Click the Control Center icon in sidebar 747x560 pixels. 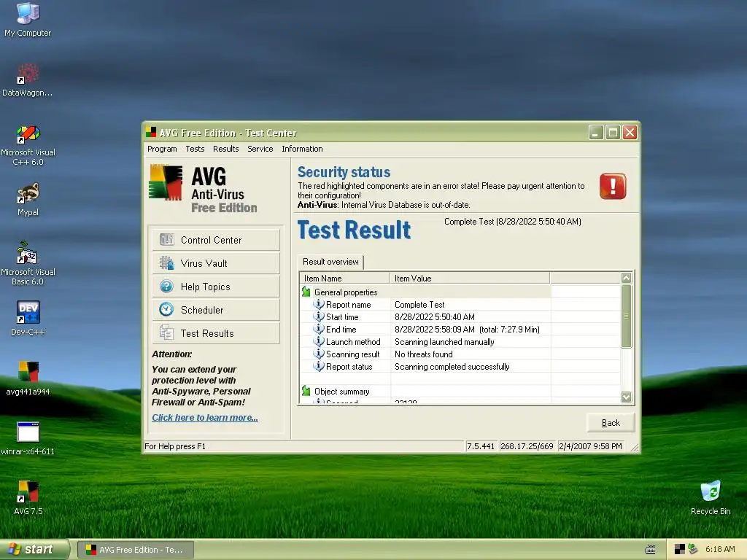click(167, 239)
